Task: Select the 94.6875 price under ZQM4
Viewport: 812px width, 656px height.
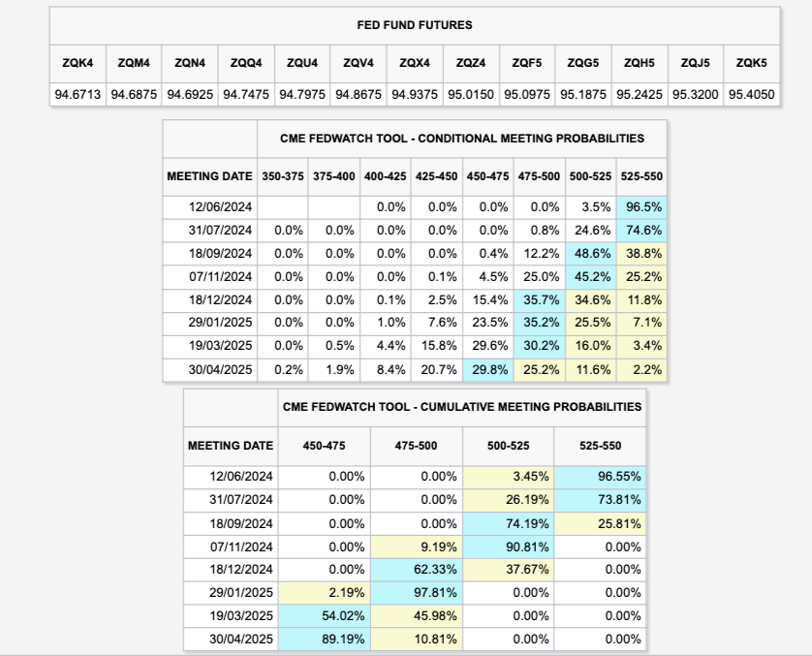Action: tap(134, 95)
